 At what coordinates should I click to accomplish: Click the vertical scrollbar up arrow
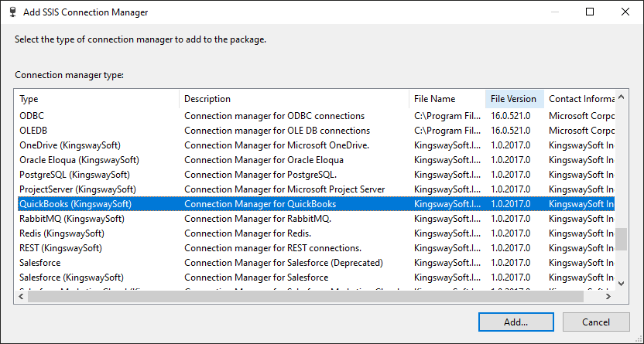click(x=622, y=97)
